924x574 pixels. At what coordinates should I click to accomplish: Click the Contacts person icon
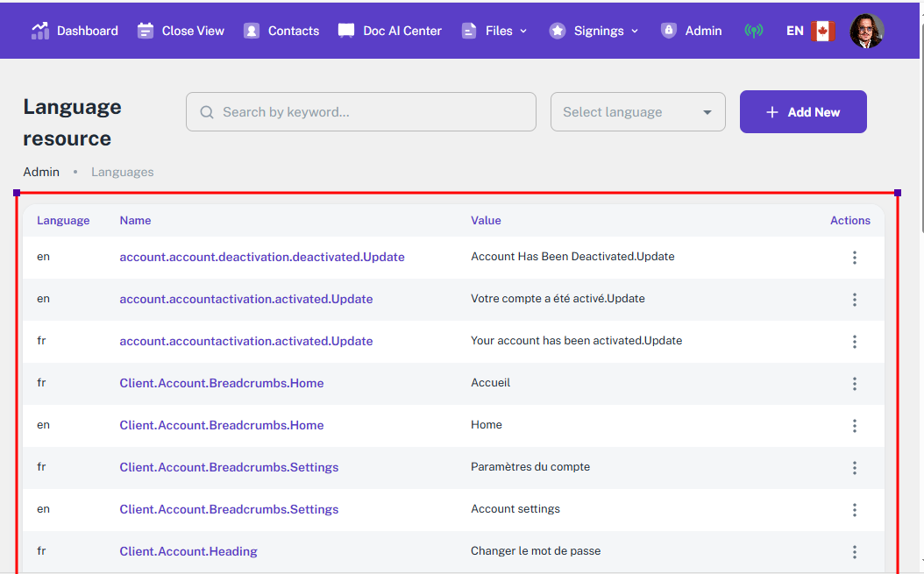pos(252,31)
